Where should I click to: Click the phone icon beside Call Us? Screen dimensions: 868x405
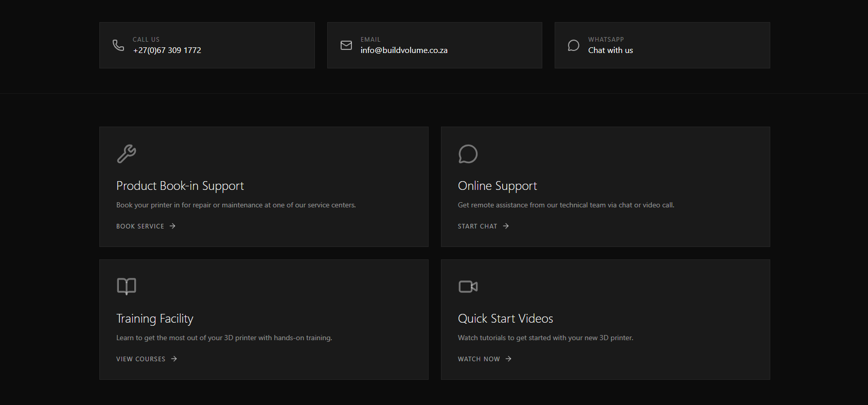tap(118, 45)
